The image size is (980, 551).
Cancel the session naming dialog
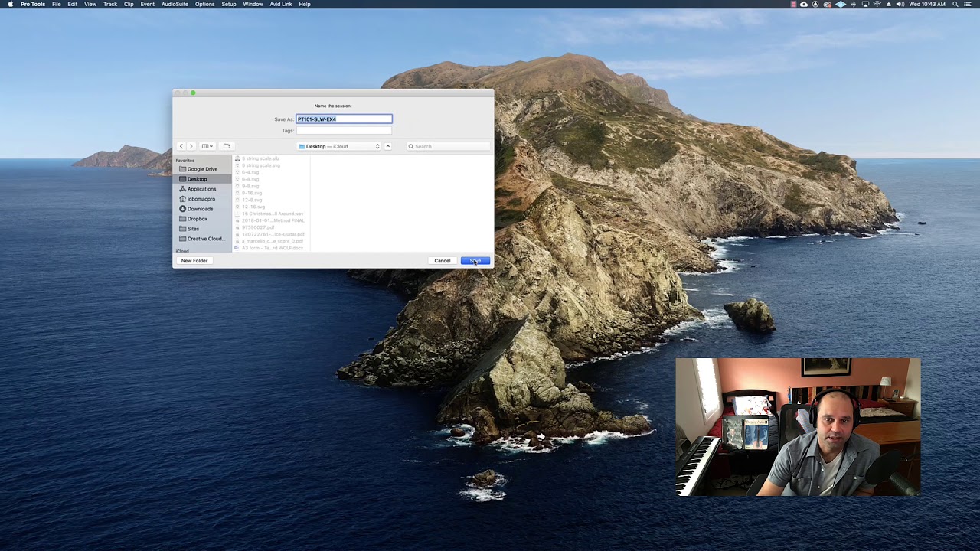443,261
